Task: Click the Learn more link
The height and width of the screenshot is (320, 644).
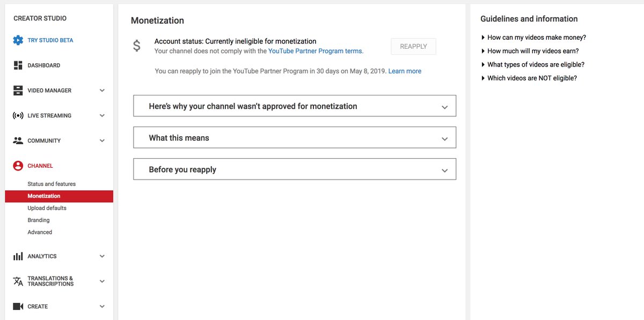Action: pyautogui.click(x=405, y=71)
